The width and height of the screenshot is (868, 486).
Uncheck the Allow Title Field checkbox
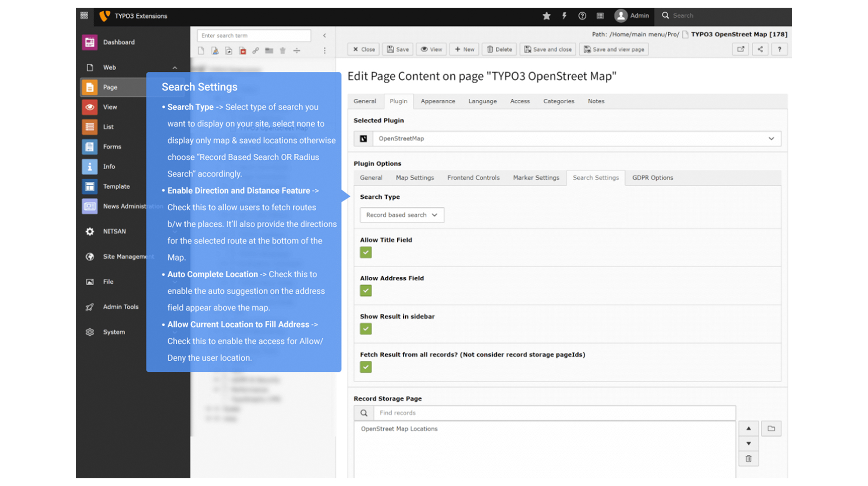click(x=366, y=253)
